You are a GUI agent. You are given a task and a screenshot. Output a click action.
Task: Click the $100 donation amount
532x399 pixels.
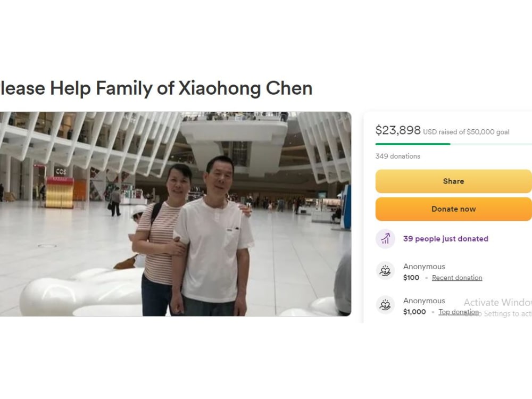(x=411, y=278)
